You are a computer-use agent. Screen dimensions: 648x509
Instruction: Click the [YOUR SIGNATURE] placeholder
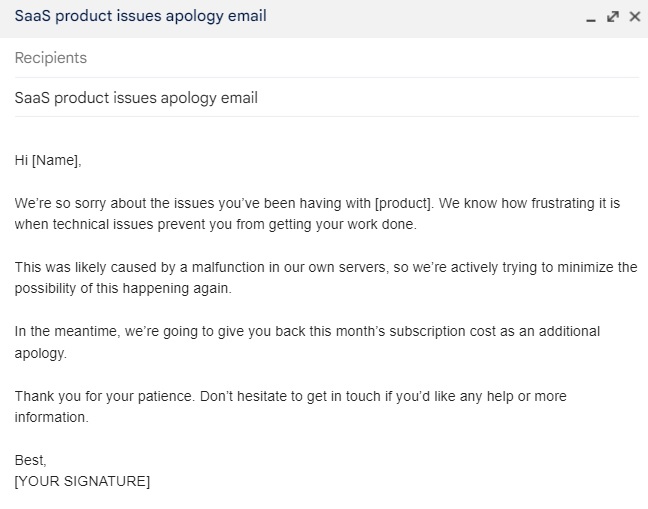[82, 482]
